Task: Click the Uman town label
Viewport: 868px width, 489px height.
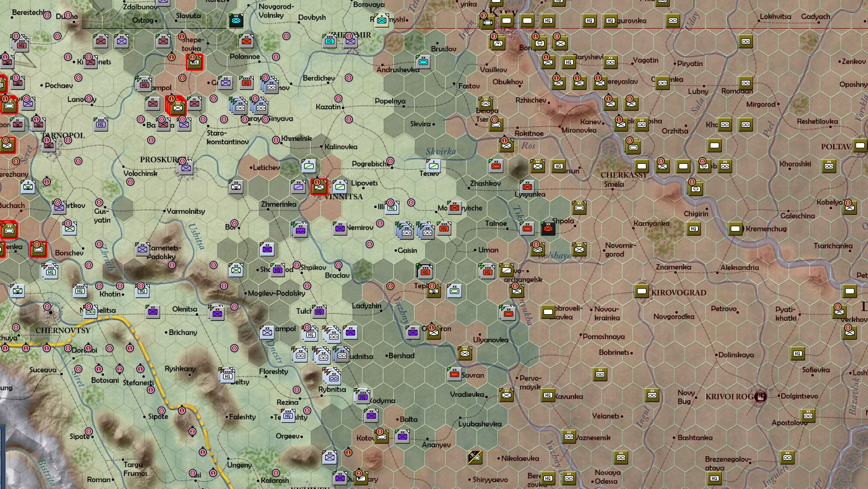Action: pos(488,250)
